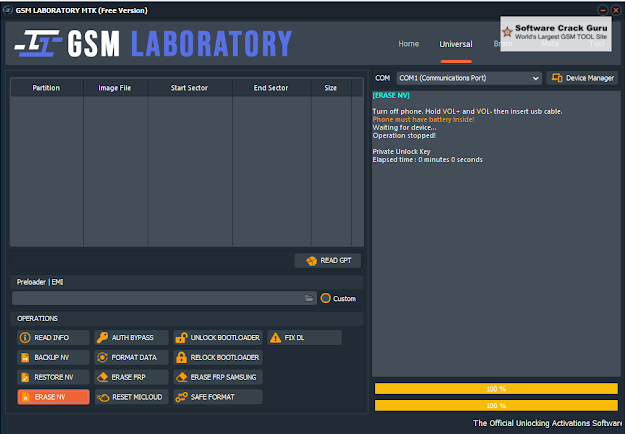Click the 'Phone must have battery inside!' line
The width and height of the screenshot is (625, 434).
pyautogui.click(x=423, y=120)
